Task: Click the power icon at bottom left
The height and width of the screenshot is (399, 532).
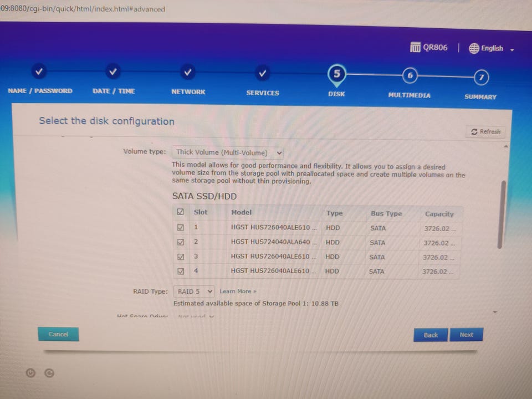Action: tap(30, 373)
